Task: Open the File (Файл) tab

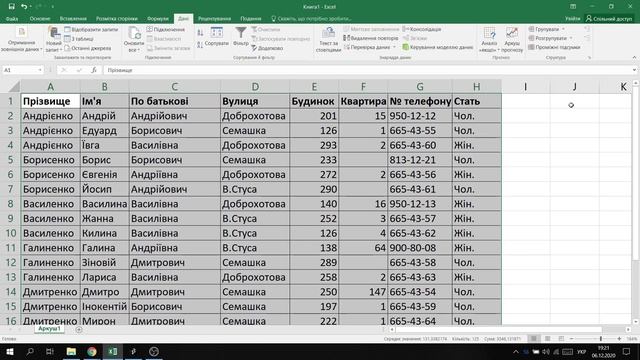Action: pos(12,19)
